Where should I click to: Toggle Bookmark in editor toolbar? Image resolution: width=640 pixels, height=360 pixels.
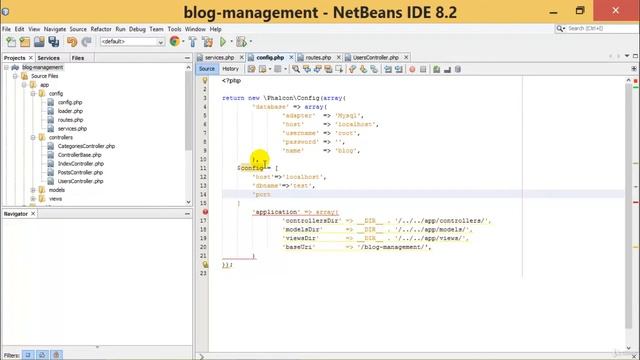374,69
